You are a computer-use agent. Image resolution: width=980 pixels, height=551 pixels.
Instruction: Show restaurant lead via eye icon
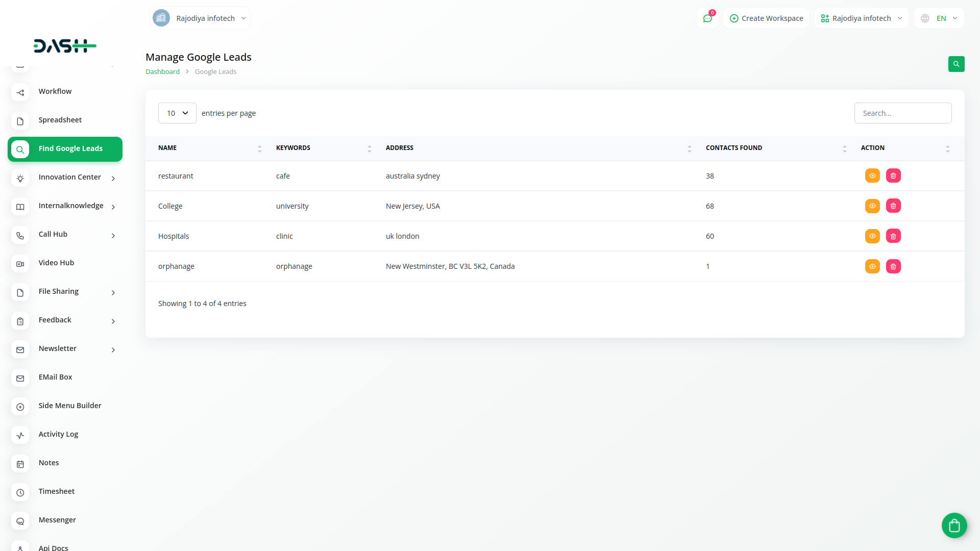click(872, 176)
